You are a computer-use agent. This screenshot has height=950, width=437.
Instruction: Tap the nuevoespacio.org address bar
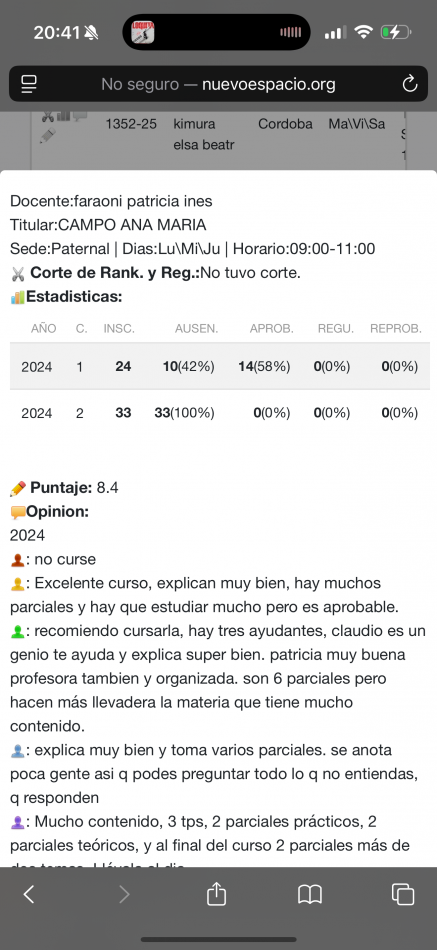[x=218, y=84]
